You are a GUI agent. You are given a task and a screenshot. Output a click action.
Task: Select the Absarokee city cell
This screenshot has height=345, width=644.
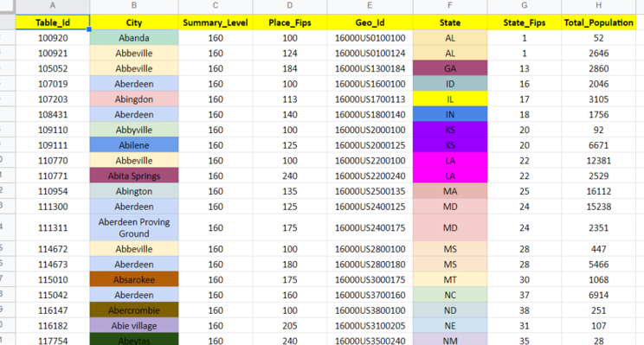(x=134, y=280)
